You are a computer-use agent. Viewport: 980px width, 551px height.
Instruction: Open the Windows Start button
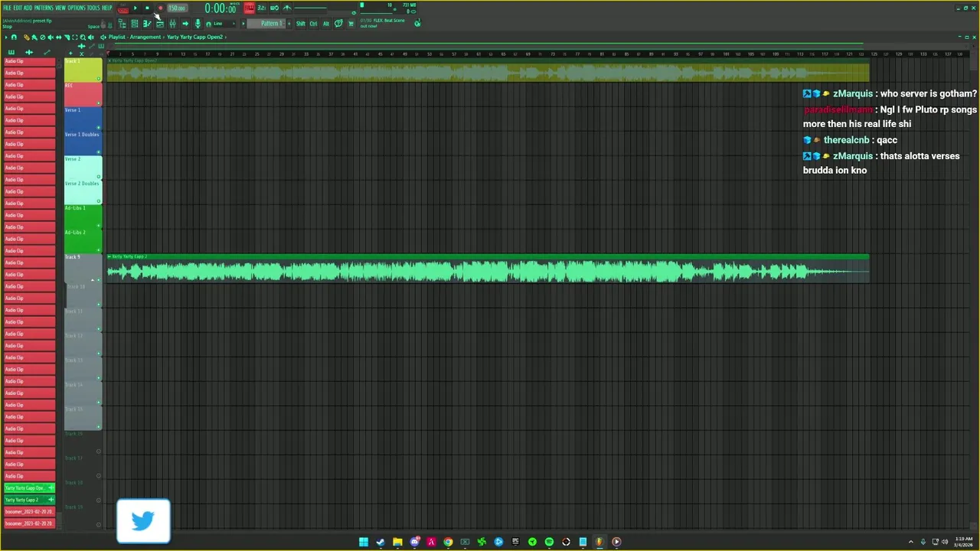click(364, 542)
